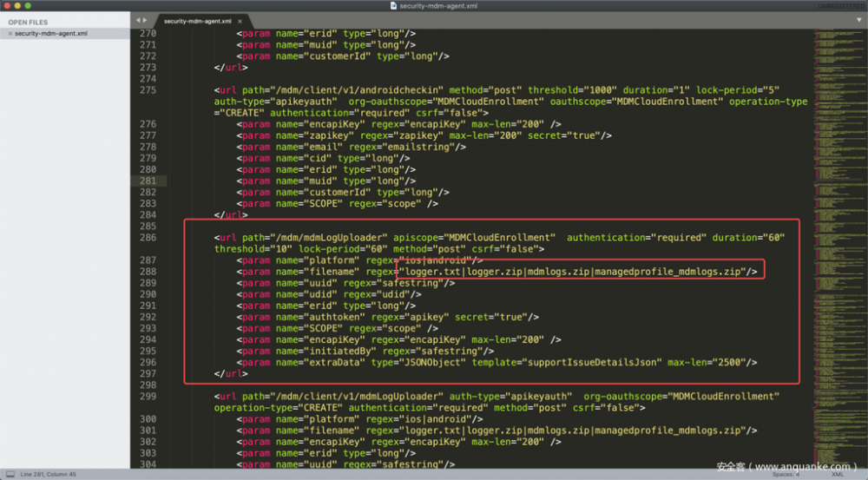Screen dimensions: 868x480
Task: Click line number 297 in the gutter
Action: [x=148, y=374]
